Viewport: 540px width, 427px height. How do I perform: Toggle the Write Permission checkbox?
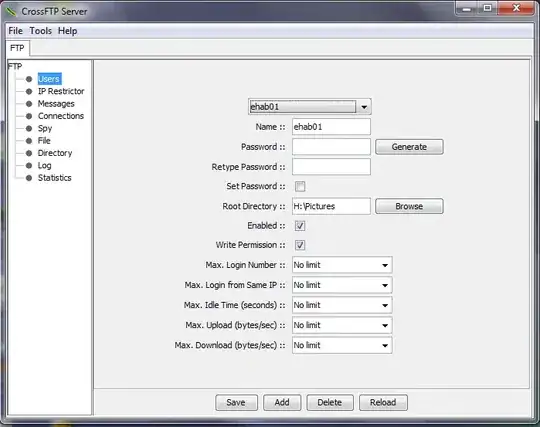pos(300,245)
